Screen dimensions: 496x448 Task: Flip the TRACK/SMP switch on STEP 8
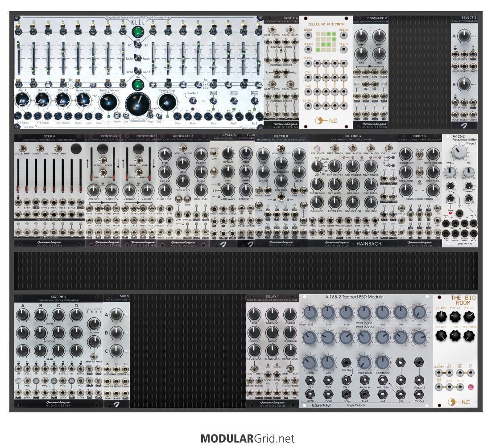58,148
